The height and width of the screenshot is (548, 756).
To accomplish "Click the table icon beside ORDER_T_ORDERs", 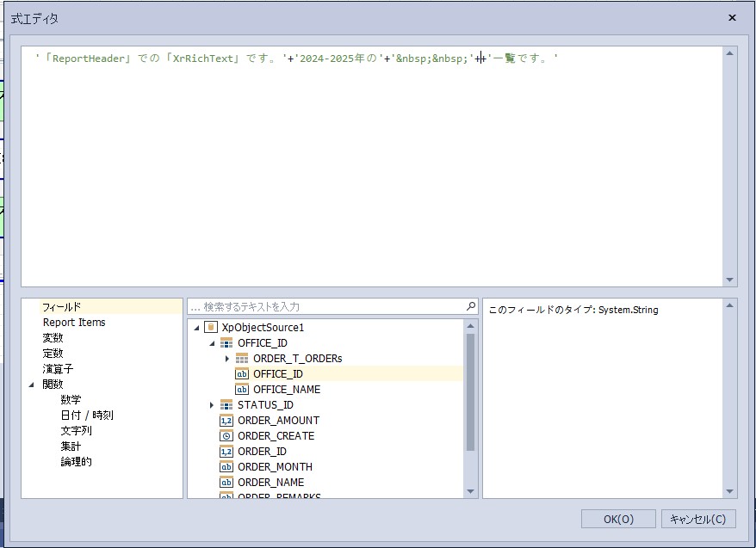I will tap(242, 358).
